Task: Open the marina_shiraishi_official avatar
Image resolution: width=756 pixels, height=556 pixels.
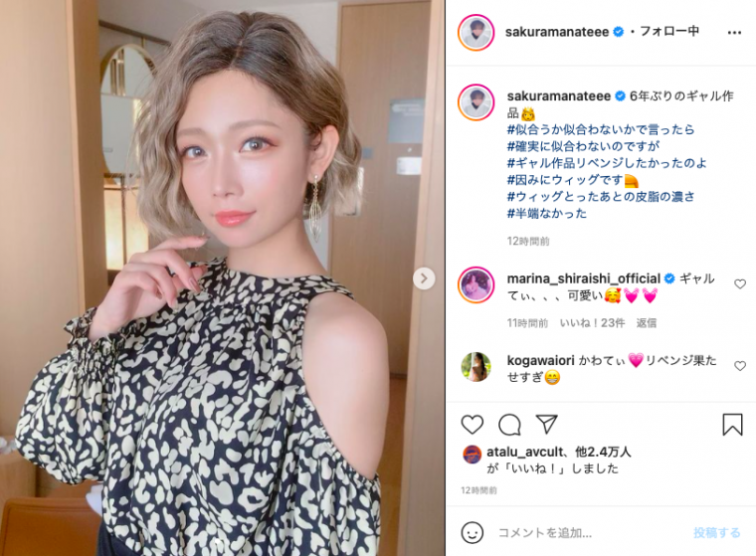Action: [x=475, y=284]
